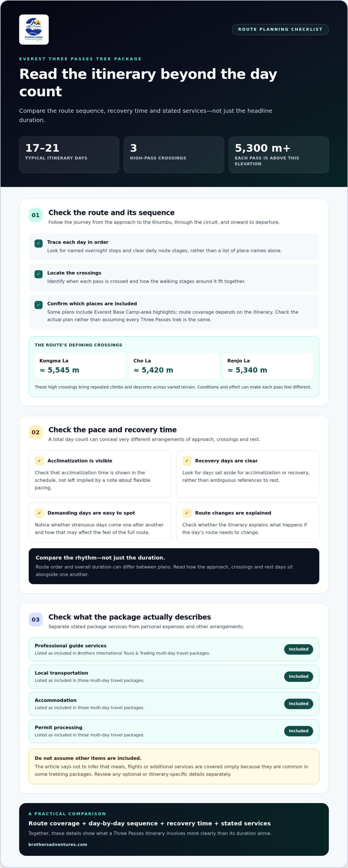Toggle the Locate the crossings checkbox

pyautogui.click(x=39, y=274)
